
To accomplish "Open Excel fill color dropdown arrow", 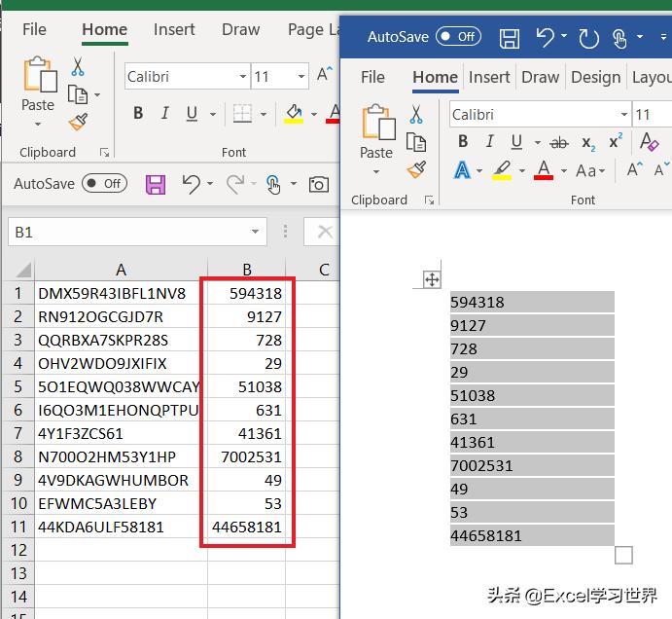I will (314, 114).
